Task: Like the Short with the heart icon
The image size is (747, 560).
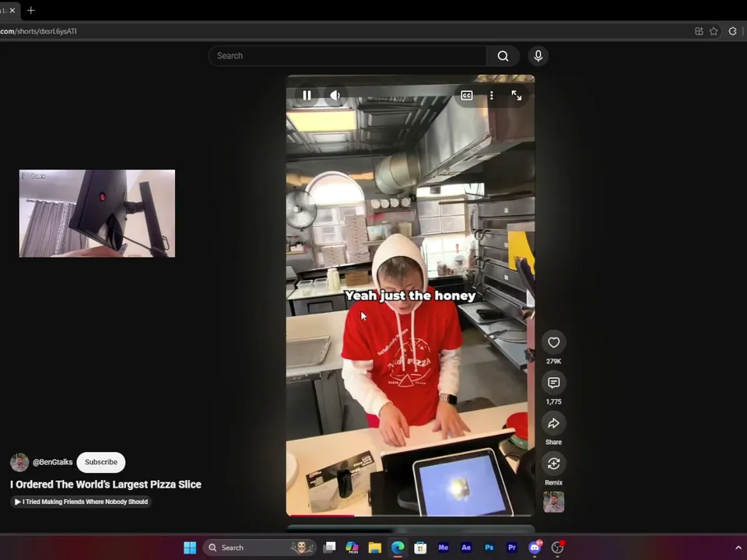Action: tap(553, 342)
